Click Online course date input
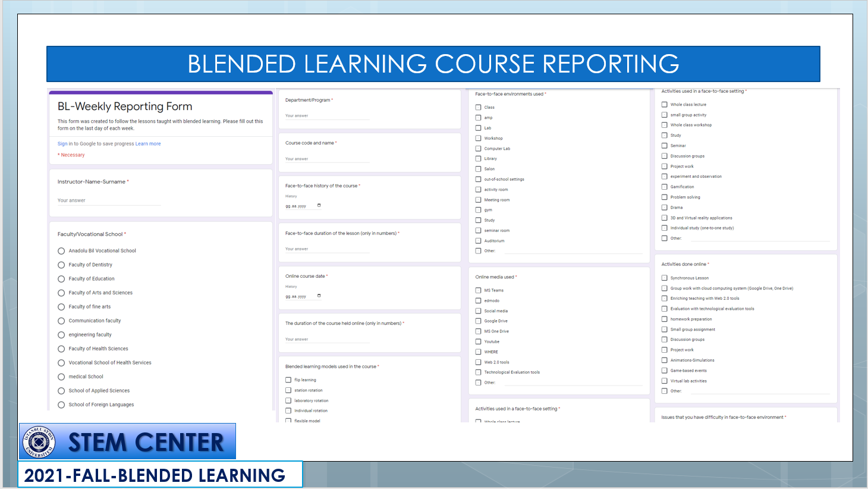Screen dimensions: 868x489 pos(303,296)
